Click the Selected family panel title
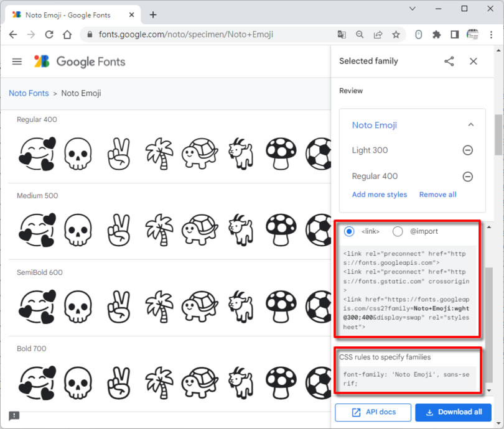The width and height of the screenshot is (504, 429). 369,61
